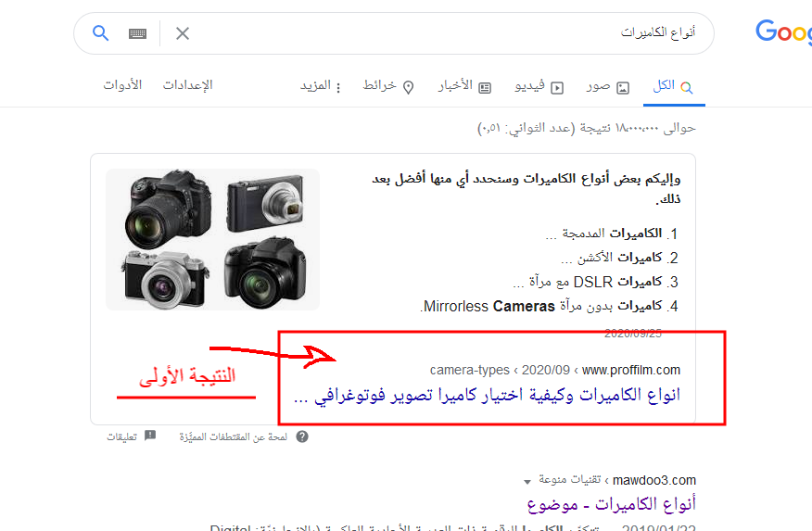812x531 pixels.
Task: Click the date 2020/09/25 in snippet
Action: pos(633,334)
